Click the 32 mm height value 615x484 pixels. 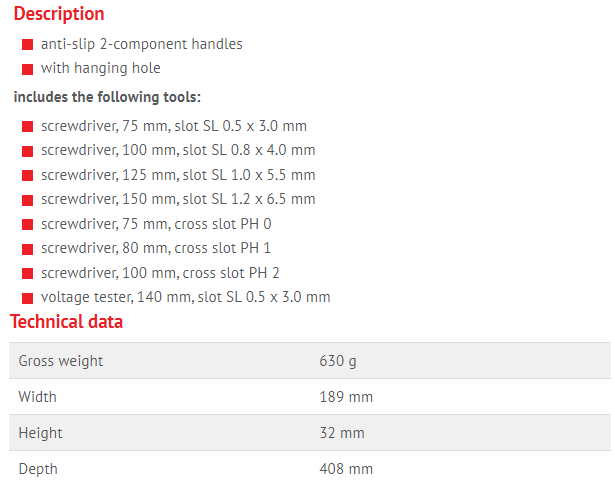(342, 433)
